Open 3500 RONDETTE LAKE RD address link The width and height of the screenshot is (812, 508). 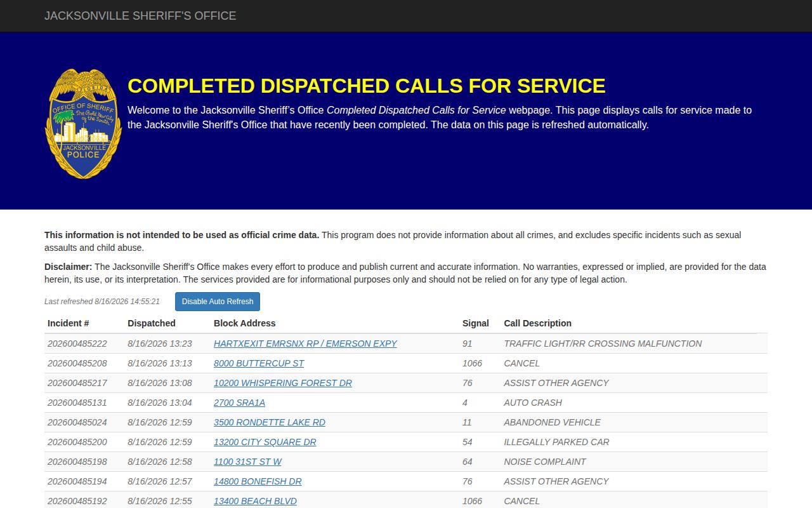[x=270, y=422]
